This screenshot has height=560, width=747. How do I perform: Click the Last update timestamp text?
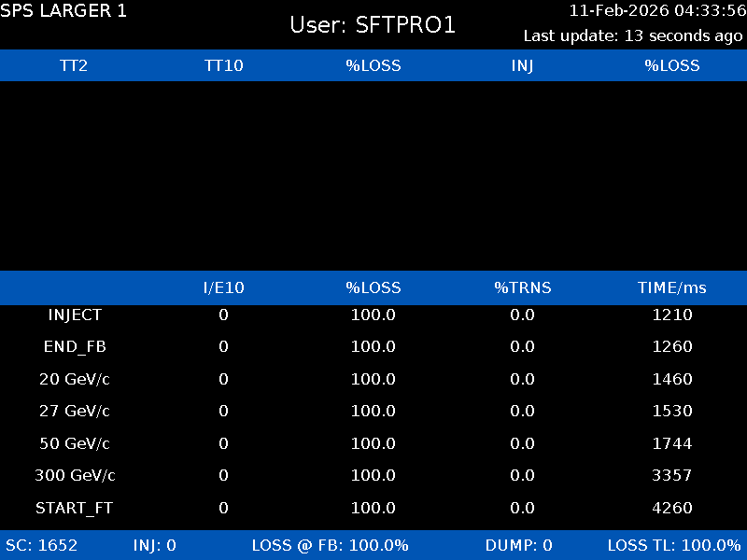(x=632, y=36)
